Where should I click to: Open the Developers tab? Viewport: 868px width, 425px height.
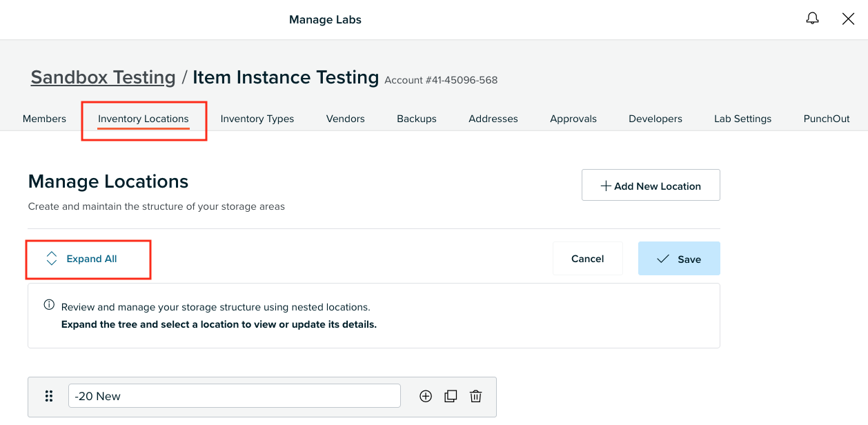655,119
